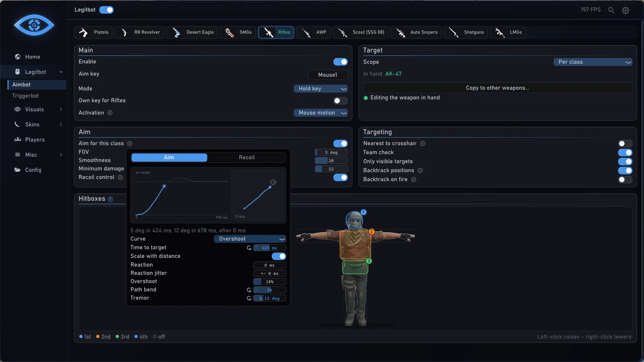This screenshot has height=362, width=644.
Task: Select the Desert Eagle weapon class
Action: [x=192, y=32]
